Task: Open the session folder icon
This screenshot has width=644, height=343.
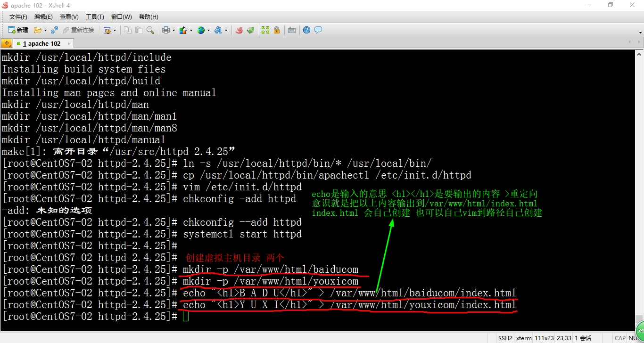Action: (38, 30)
